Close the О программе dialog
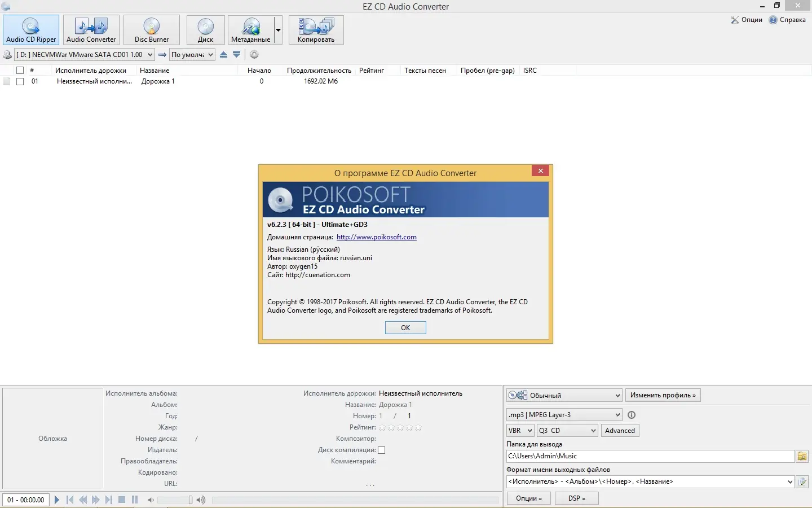 pos(540,170)
